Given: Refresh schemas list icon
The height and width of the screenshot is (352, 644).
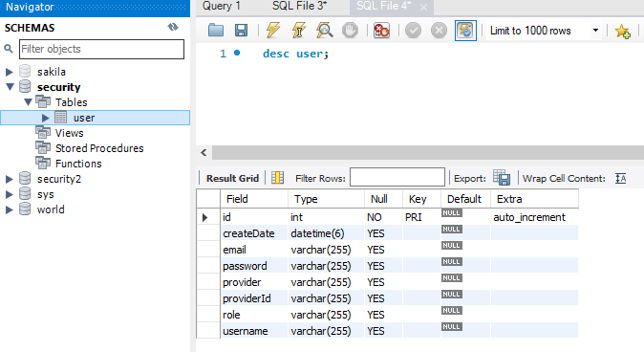Looking at the screenshot, I should (x=173, y=27).
